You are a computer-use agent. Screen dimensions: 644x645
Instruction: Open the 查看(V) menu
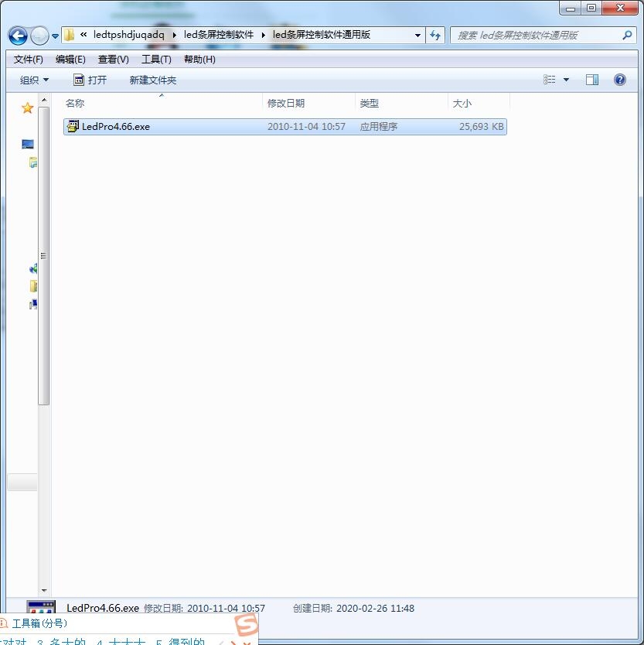click(x=113, y=60)
